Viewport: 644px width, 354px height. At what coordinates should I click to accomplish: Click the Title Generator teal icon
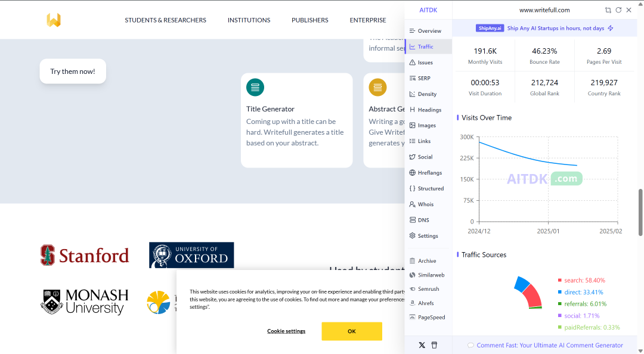[x=255, y=88]
